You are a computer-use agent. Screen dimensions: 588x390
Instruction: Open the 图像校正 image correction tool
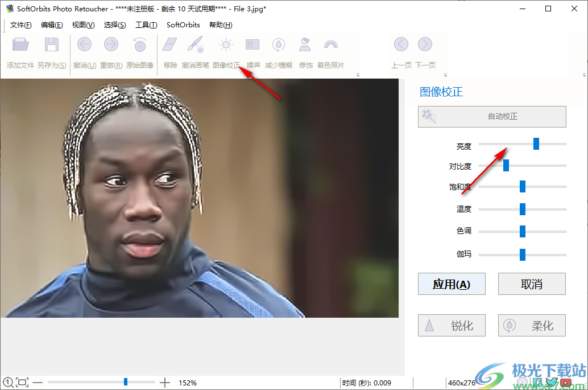tap(225, 51)
